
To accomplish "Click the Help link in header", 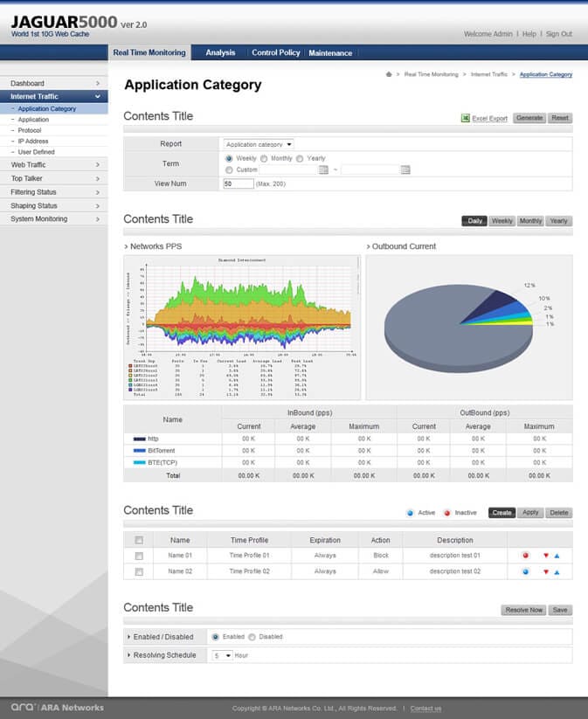I will (529, 34).
